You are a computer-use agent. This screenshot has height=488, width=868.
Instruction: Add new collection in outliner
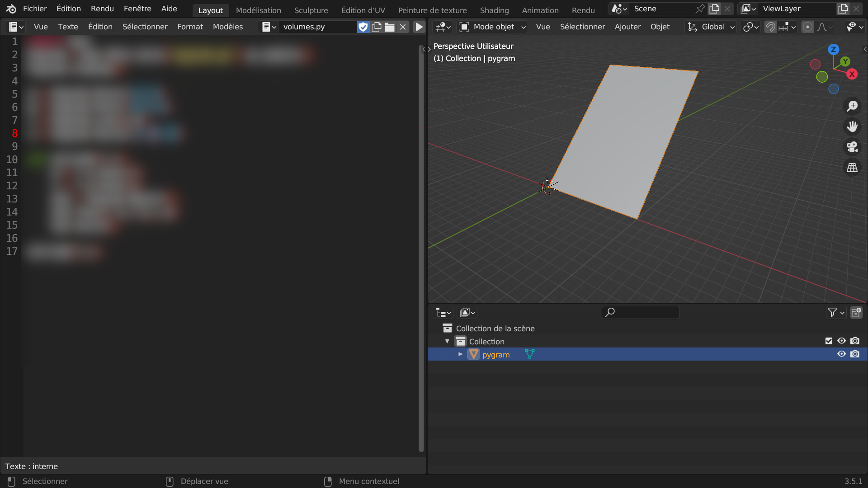(x=856, y=312)
